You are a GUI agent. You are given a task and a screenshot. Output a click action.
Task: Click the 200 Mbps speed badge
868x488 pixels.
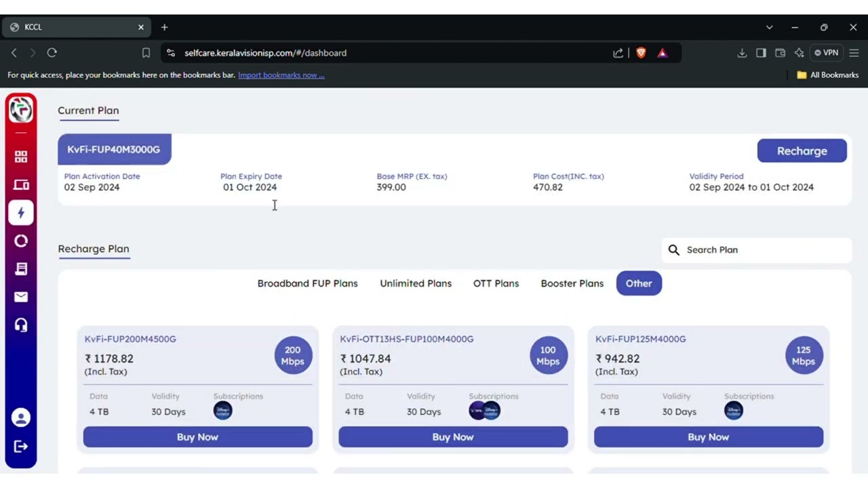click(x=292, y=355)
